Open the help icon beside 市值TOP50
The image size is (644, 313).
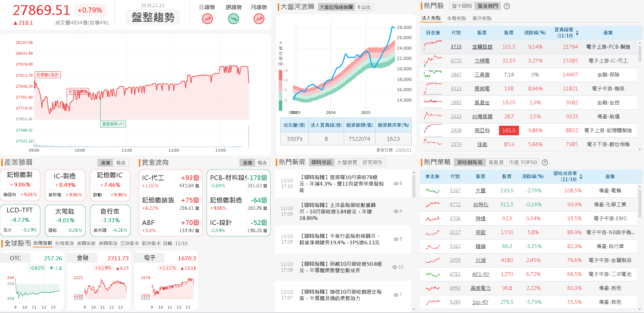pos(545,162)
